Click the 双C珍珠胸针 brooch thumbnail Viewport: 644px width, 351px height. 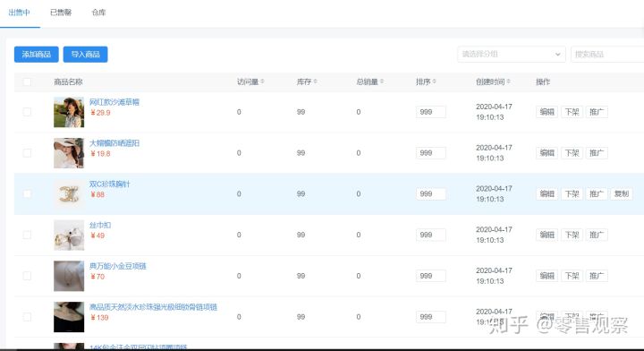click(69, 193)
